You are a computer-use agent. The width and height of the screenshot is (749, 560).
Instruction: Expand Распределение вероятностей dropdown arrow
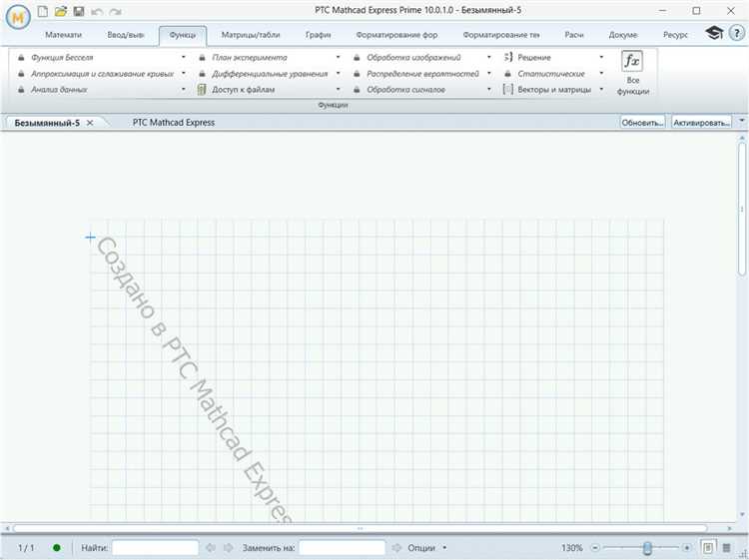click(489, 74)
